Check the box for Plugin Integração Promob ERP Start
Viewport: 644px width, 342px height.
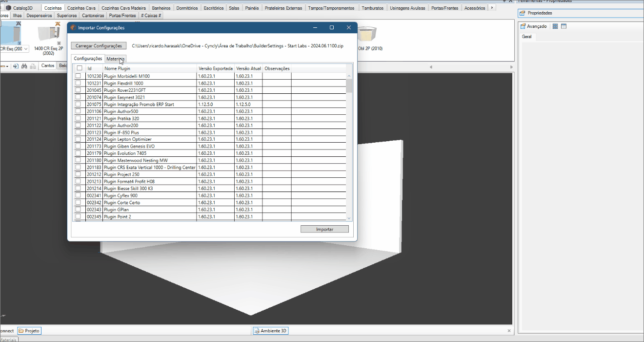78,104
